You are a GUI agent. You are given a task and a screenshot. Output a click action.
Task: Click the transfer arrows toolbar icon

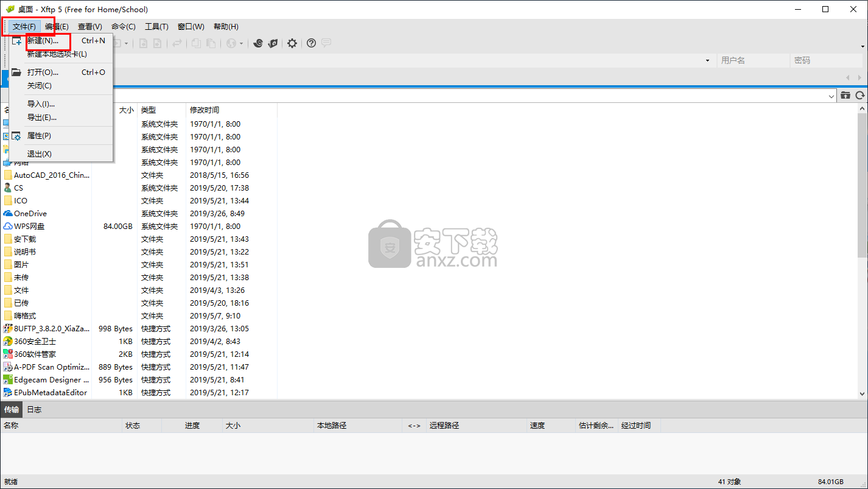tap(177, 43)
